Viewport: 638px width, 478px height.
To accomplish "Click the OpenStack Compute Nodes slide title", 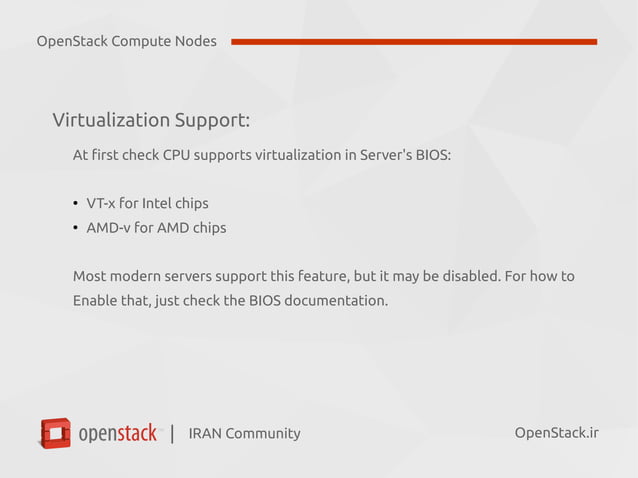I will [126, 41].
